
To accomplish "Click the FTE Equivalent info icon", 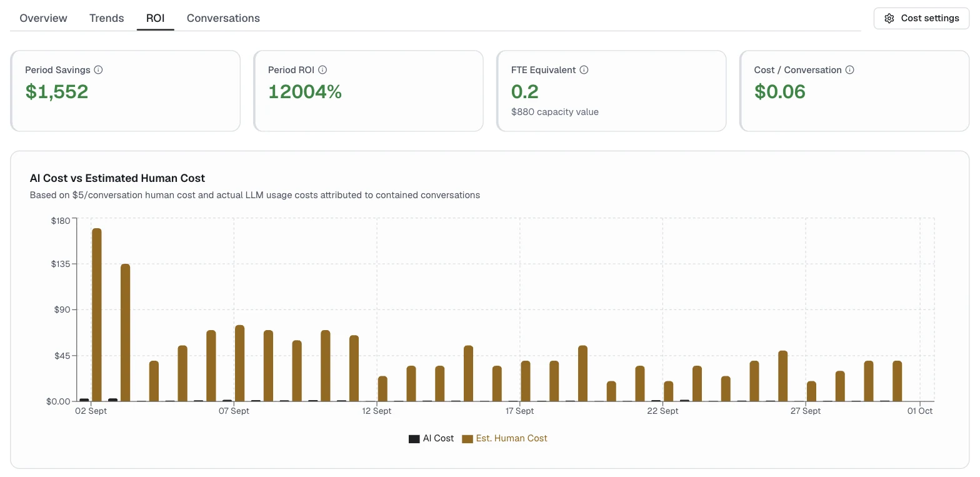I will [584, 70].
